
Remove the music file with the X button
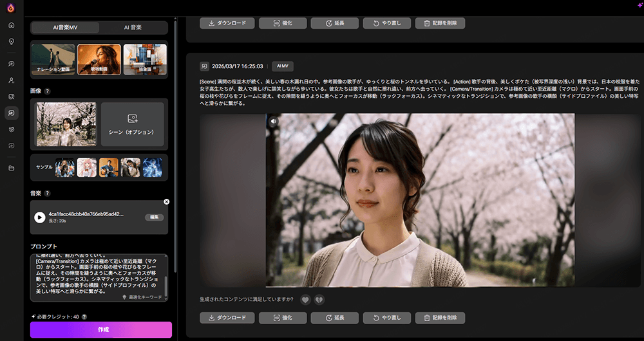[x=167, y=202]
